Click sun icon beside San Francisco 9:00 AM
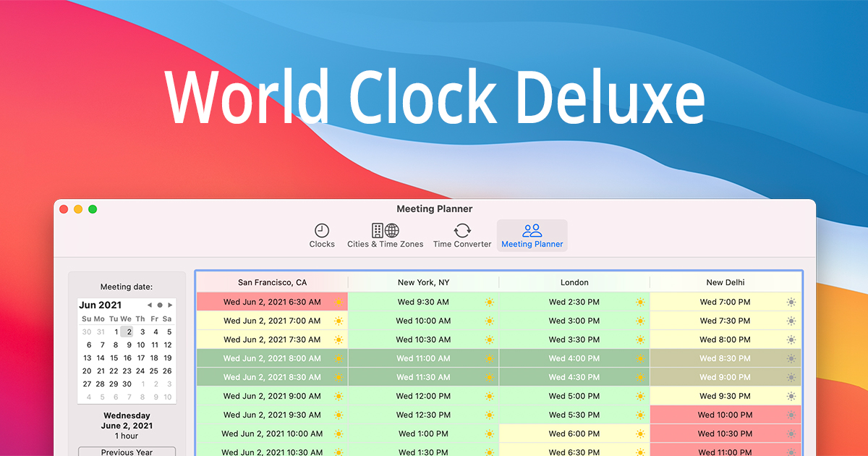Viewport: 868px width, 456px height. [x=339, y=396]
